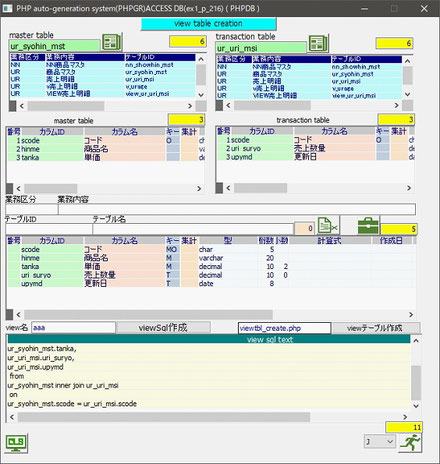Screen dimensions: 440x464
Task: Click the view名 input field containing aaa
Action: pos(73,328)
